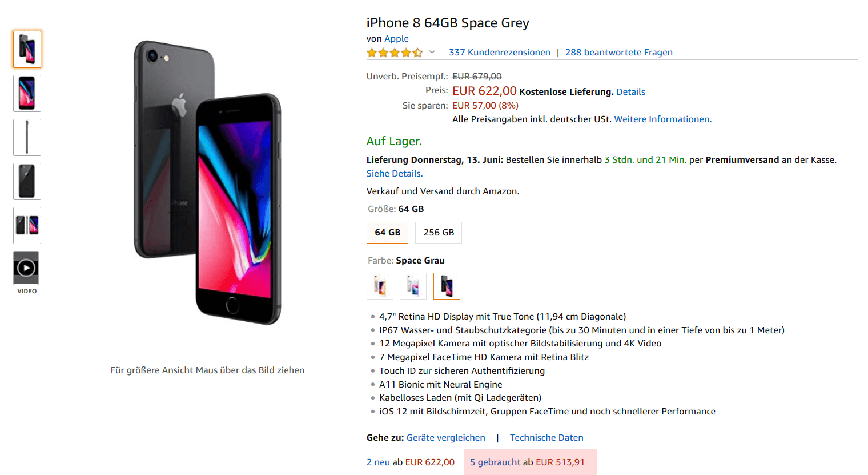Play the product video thumbnail

(26, 268)
